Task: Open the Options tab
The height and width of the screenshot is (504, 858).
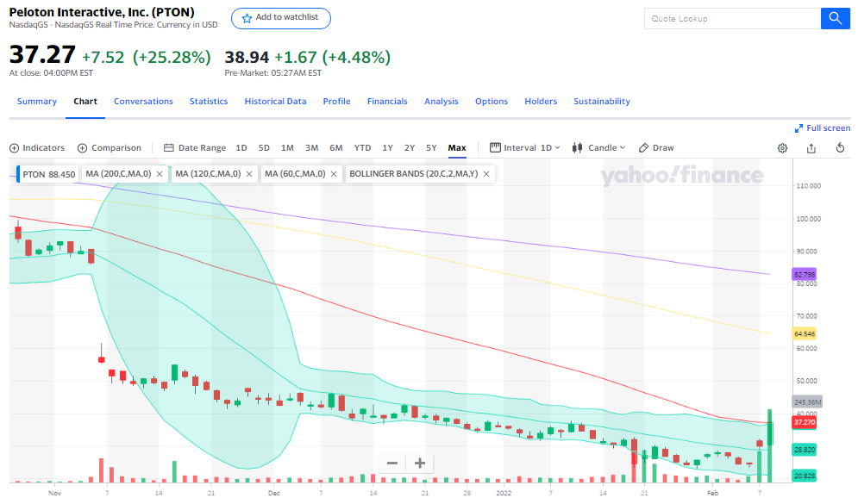Action: pyautogui.click(x=492, y=101)
